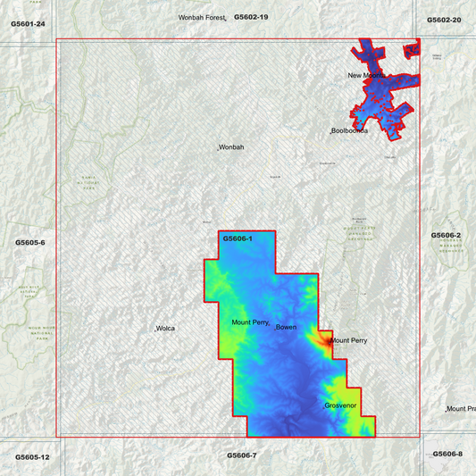The width and height of the screenshot is (476, 476).
Task: Click the G5601-24 tile label
Action: click(28, 24)
